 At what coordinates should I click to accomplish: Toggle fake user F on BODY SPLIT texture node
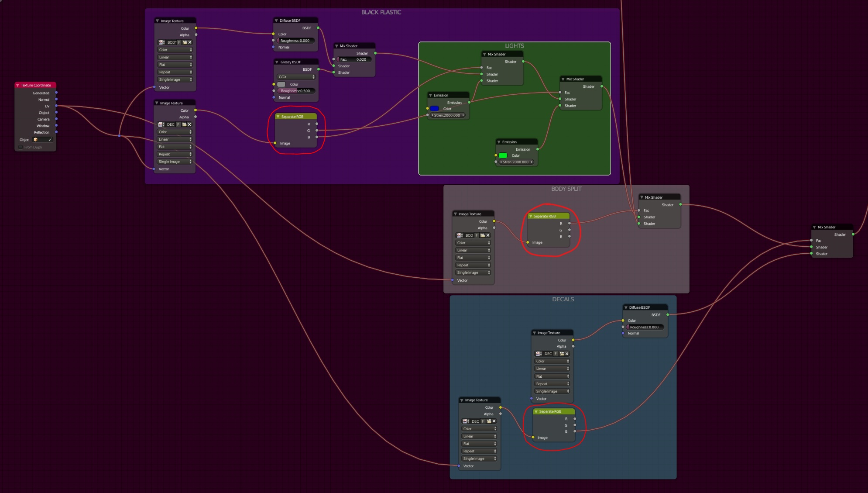tap(477, 235)
